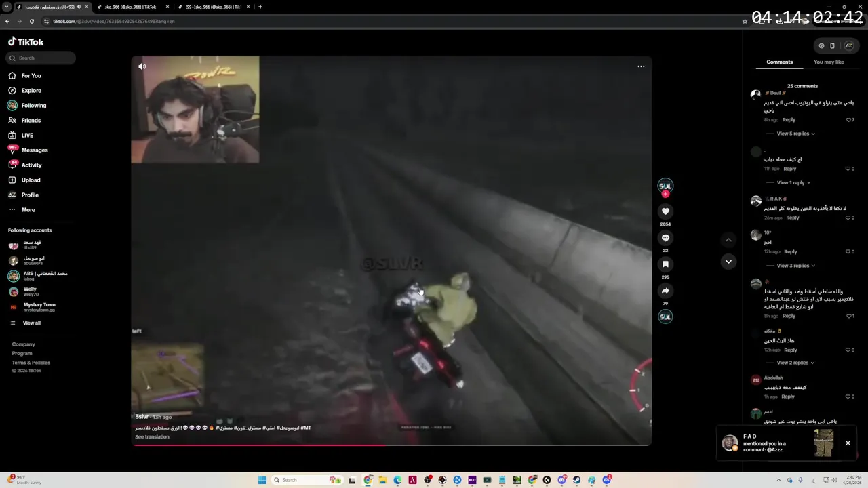Click the TikTok search field
868x488 pixels.
[x=41, y=58]
